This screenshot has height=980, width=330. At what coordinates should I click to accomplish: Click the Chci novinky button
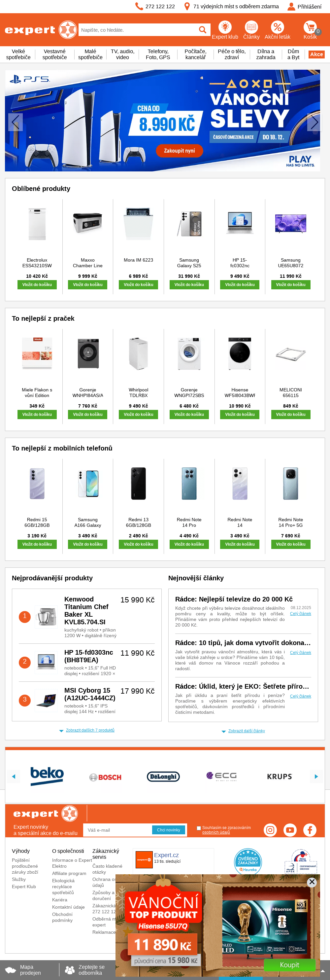pos(168,830)
